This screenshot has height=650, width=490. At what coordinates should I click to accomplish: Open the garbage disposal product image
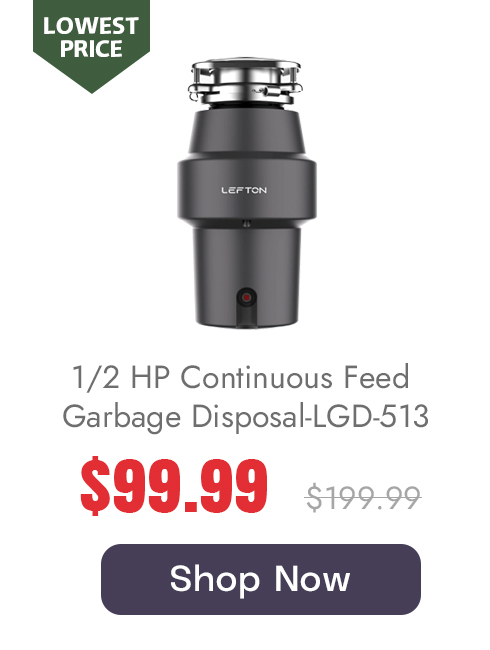(246, 193)
